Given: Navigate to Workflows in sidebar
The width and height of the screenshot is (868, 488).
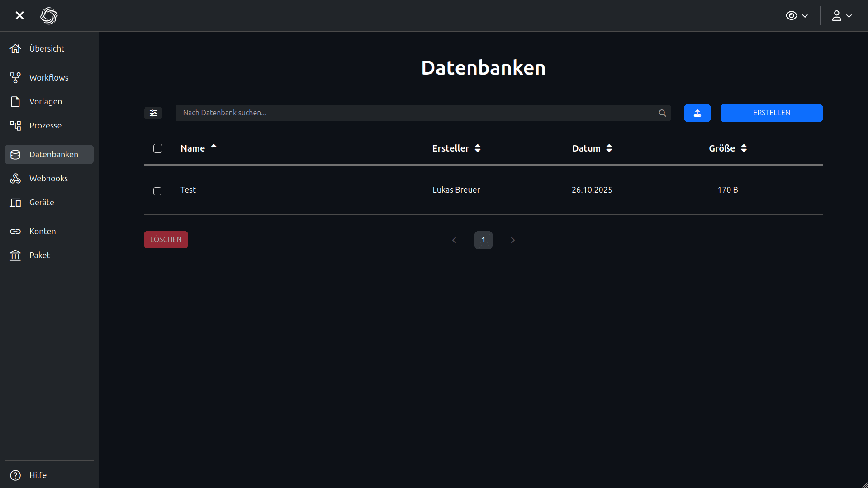Looking at the screenshot, I should point(49,78).
